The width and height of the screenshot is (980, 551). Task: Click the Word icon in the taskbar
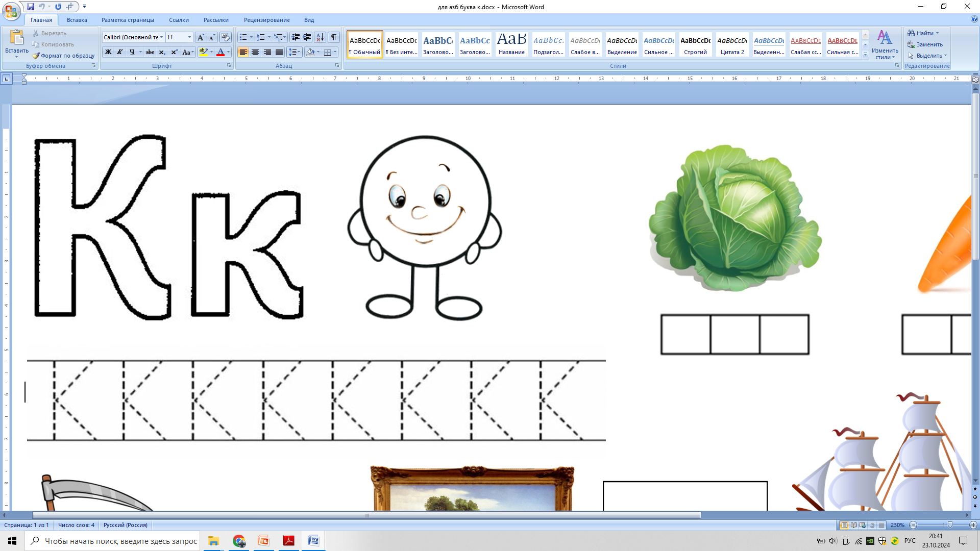coord(313,541)
